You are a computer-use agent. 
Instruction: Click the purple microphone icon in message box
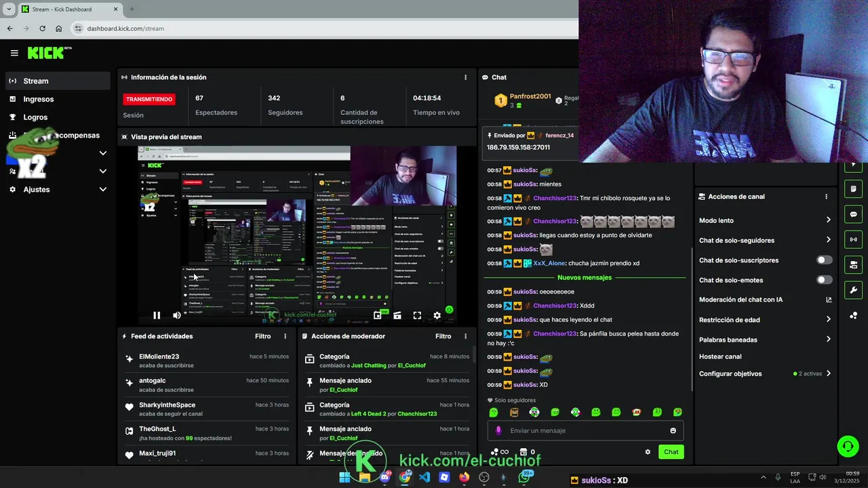(498, 430)
